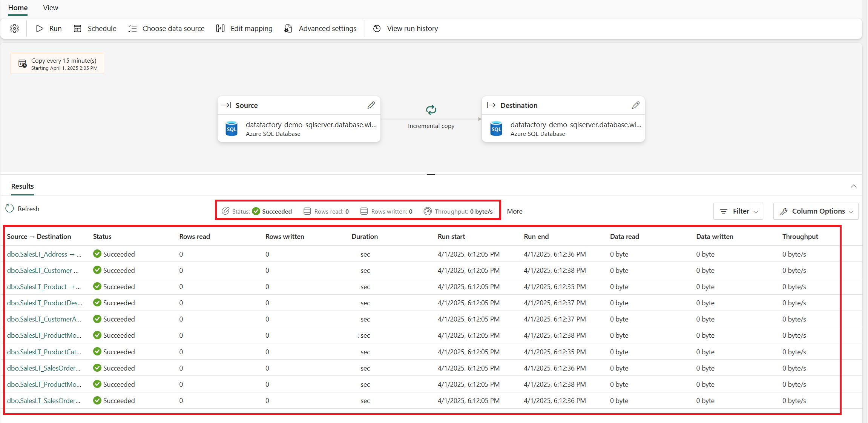Open the Column Options dropdown
This screenshot has height=423, width=868.
coord(816,211)
